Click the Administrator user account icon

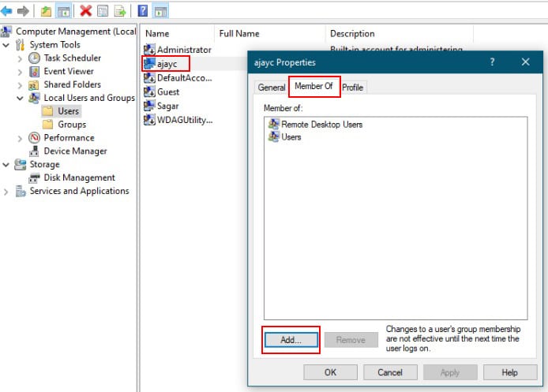pos(149,50)
